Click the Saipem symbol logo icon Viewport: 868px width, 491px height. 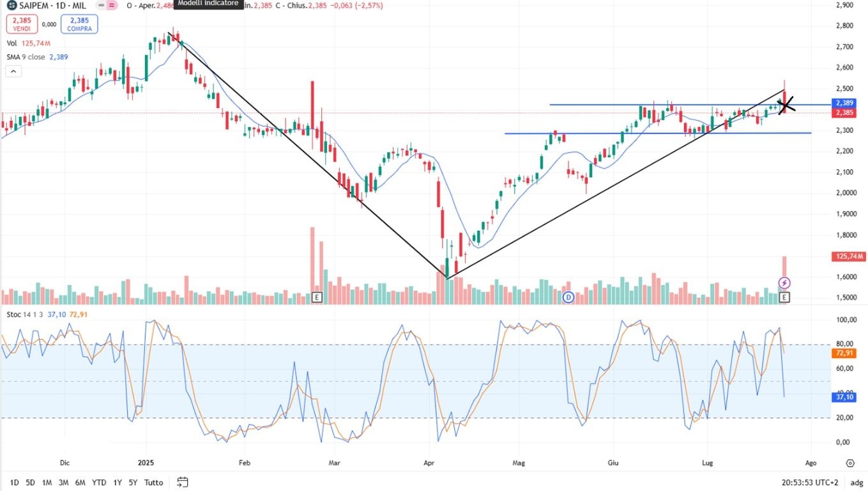(12, 5)
